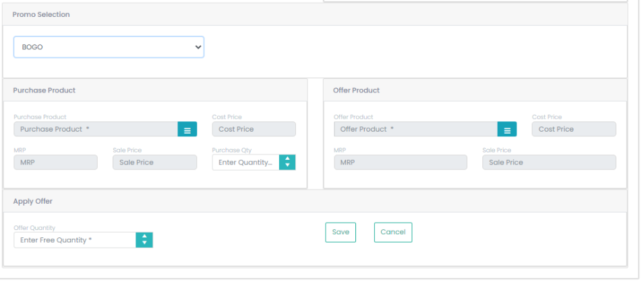
Task: Click Sale Price field in Offer Product panel
Action: coord(549,163)
